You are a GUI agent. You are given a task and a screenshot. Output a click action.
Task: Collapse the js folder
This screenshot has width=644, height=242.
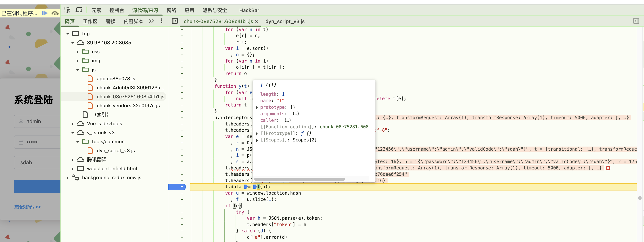click(x=78, y=69)
